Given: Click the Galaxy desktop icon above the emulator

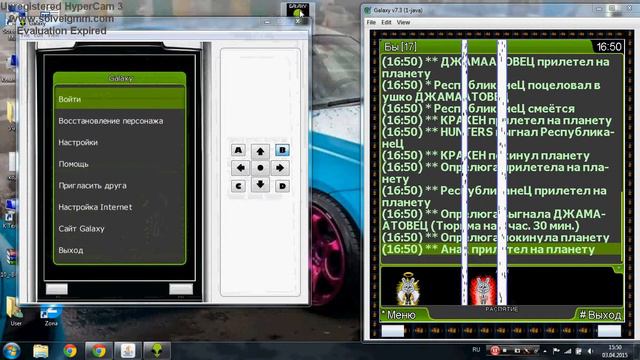Looking at the screenshot, I should tap(298, 9).
